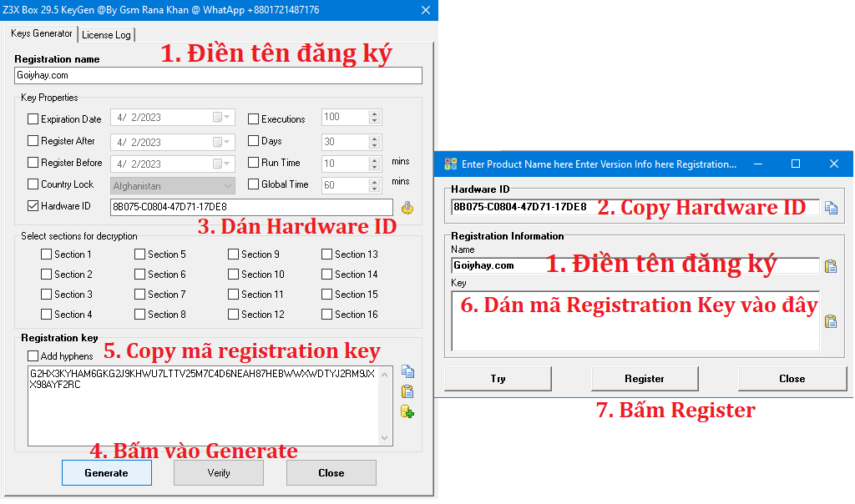Enable the Run Time checkbox
This screenshot has width=855, height=504.
[x=253, y=163]
